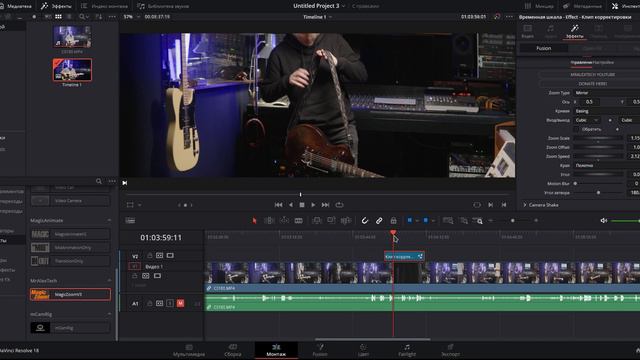640x360 pixels.
Task: Click the insert clip toolbar icon
Action: pyautogui.click(x=317, y=220)
